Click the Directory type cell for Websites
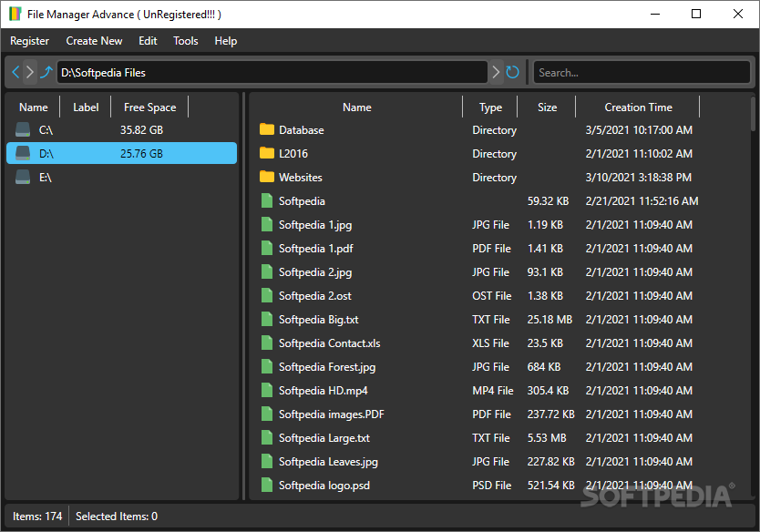Image resolution: width=760 pixels, height=532 pixels. [x=495, y=178]
